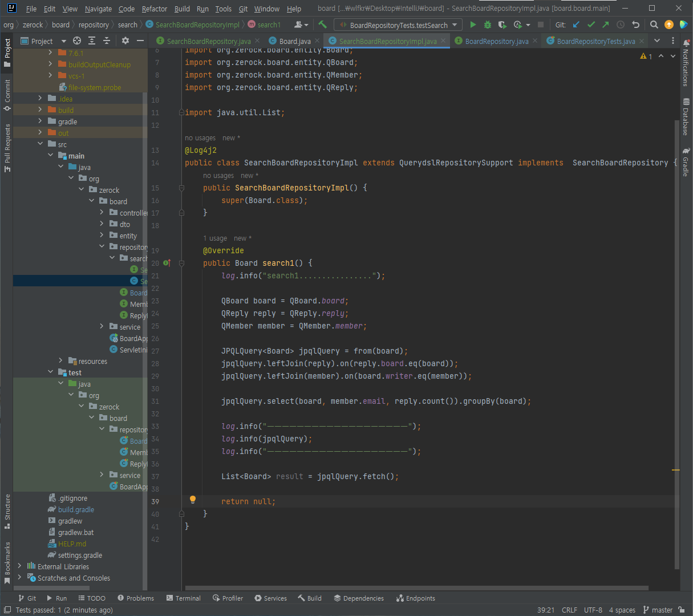
Task: Open the user account dropdown icon
Action: tap(301, 25)
